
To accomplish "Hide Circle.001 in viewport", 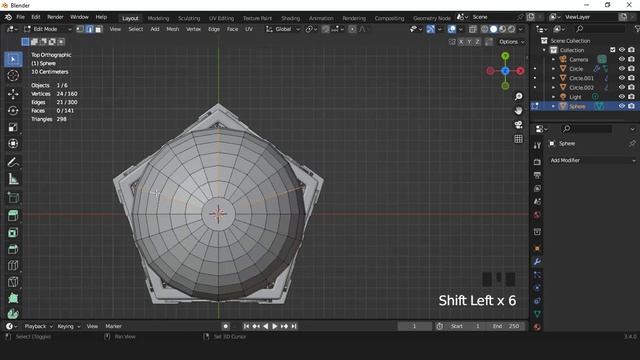I will [622, 78].
